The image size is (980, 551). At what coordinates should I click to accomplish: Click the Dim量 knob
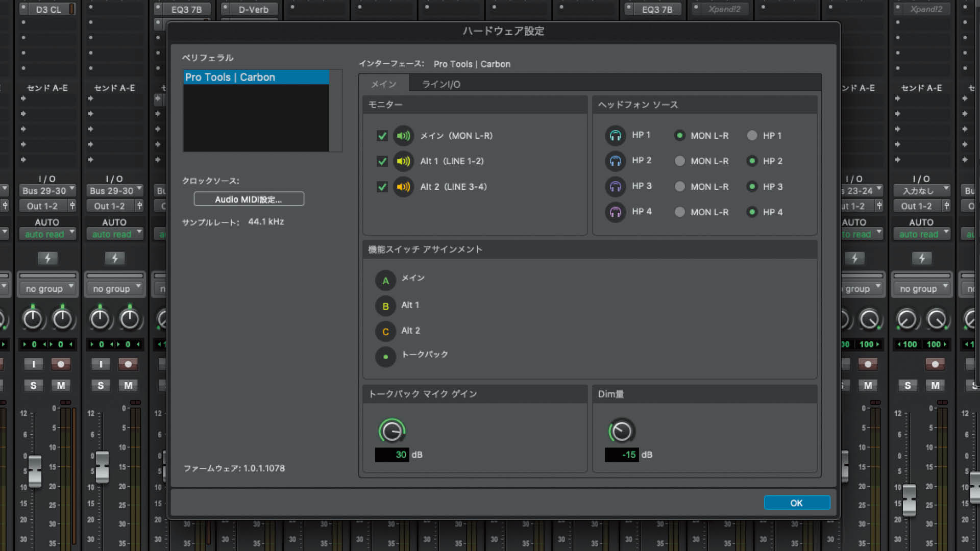coord(621,432)
